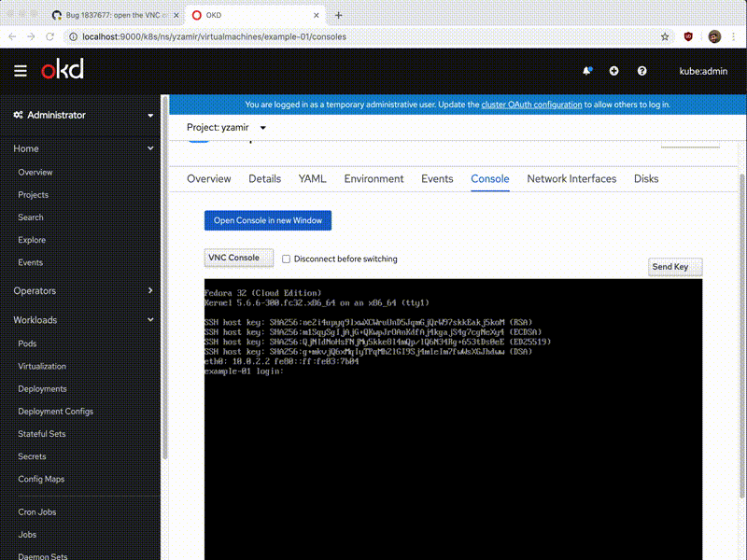Switch to the Overview tab
747x560 pixels.
pyautogui.click(x=208, y=179)
